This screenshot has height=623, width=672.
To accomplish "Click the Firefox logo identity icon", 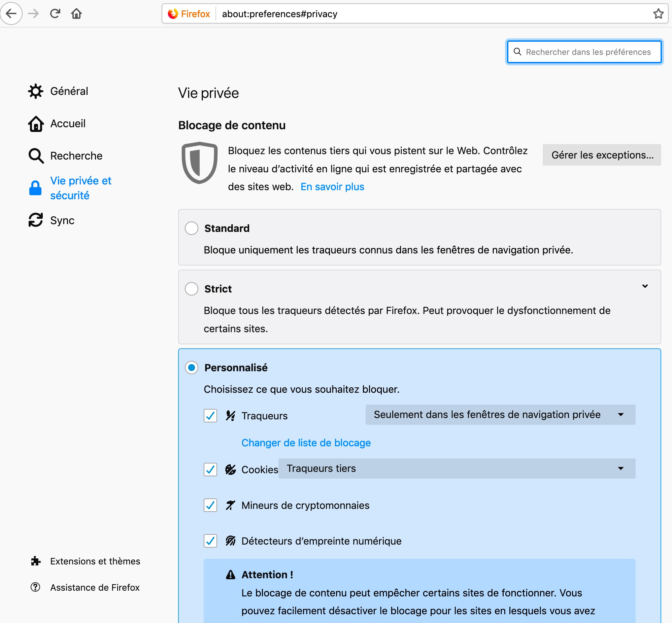I will tap(173, 14).
